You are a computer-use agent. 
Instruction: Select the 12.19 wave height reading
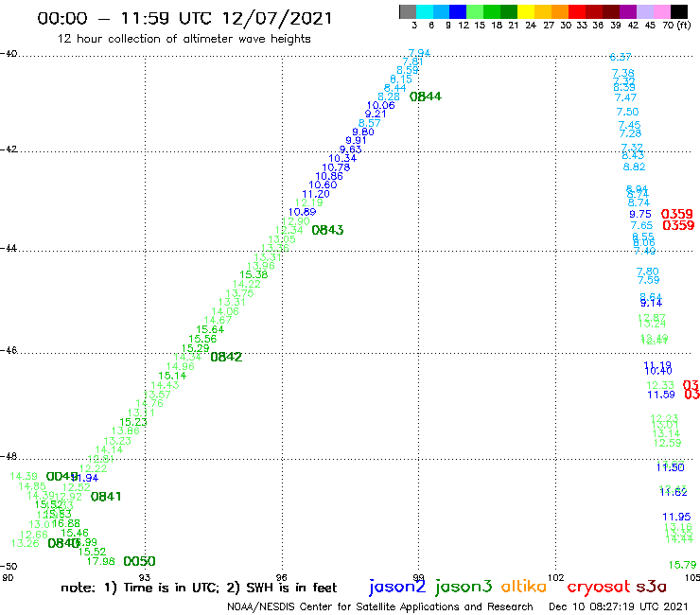coord(309,202)
